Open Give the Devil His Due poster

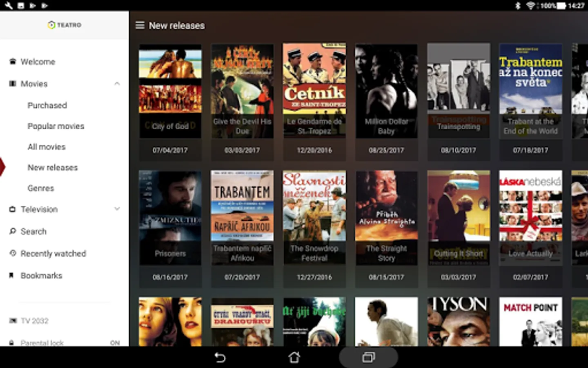click(x=242, y=91)
